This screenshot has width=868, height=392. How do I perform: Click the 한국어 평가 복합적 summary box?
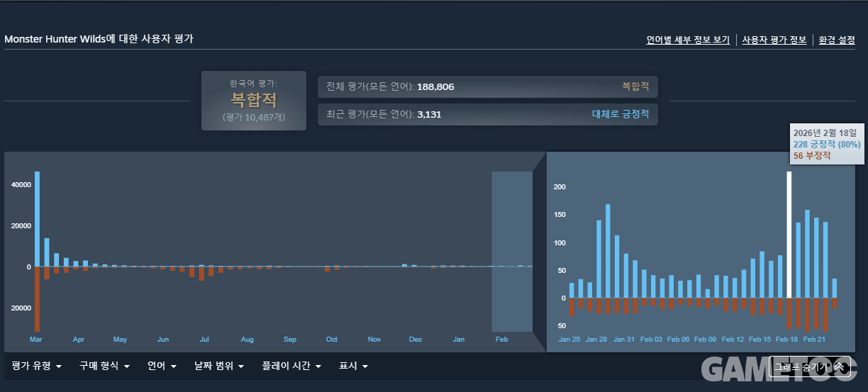point(254,101)
